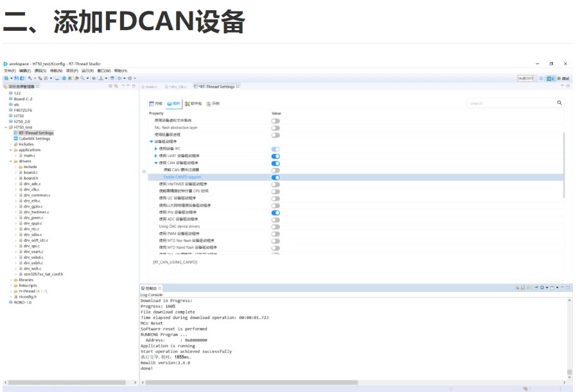Click the download program toolbar icon
This screenshot has width=578, height=392.
101,78
